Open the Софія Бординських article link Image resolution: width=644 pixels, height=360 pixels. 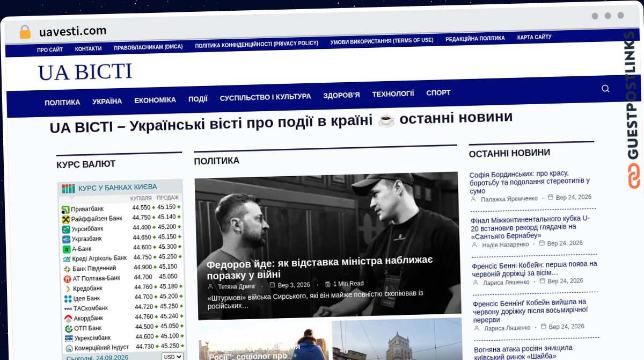point(530,182)
